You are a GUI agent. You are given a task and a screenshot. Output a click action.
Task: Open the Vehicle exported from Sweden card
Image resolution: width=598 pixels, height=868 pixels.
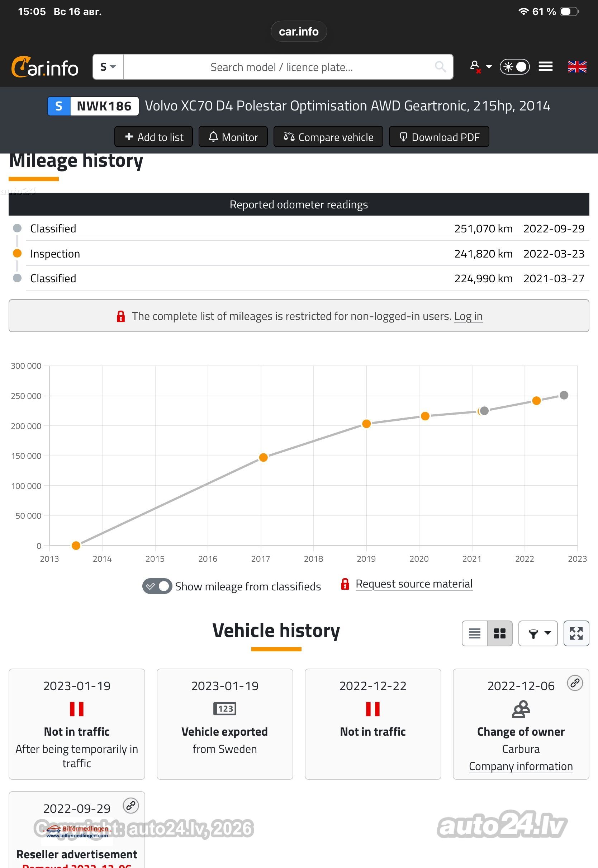(x=225, y=724)
